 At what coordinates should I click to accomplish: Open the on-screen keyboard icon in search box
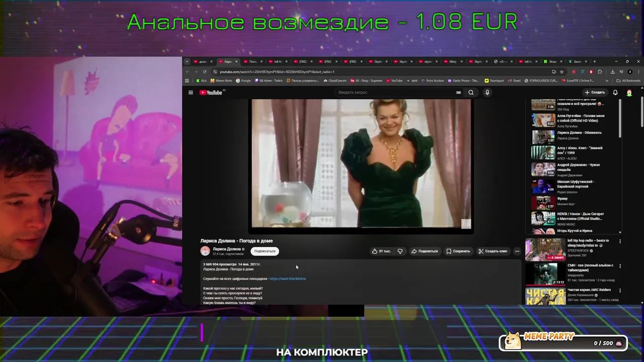pos(458,93)
